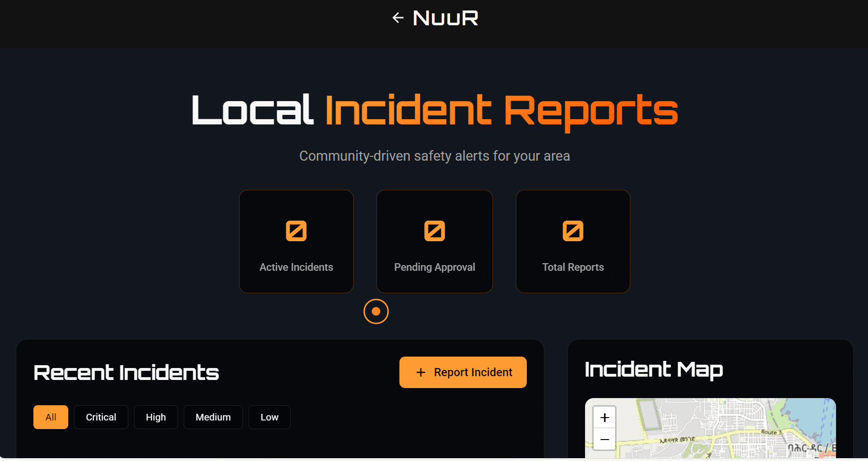Enable the Low severity filter

(269, 417)
